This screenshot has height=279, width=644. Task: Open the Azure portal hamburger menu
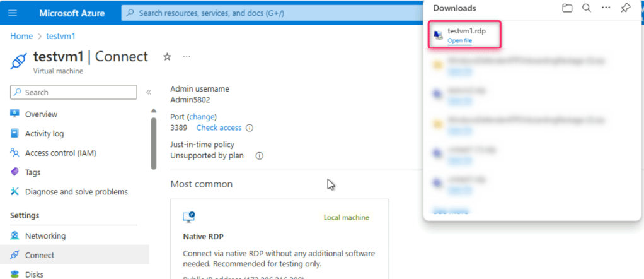[13, 13]
